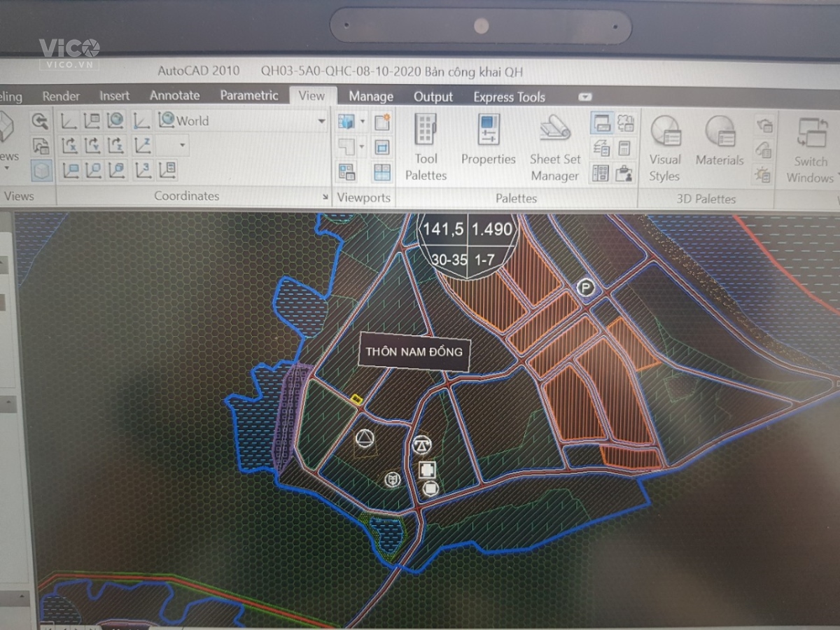Select the parking P symbol on the map

pyautogui.click(x=585, y=286)
